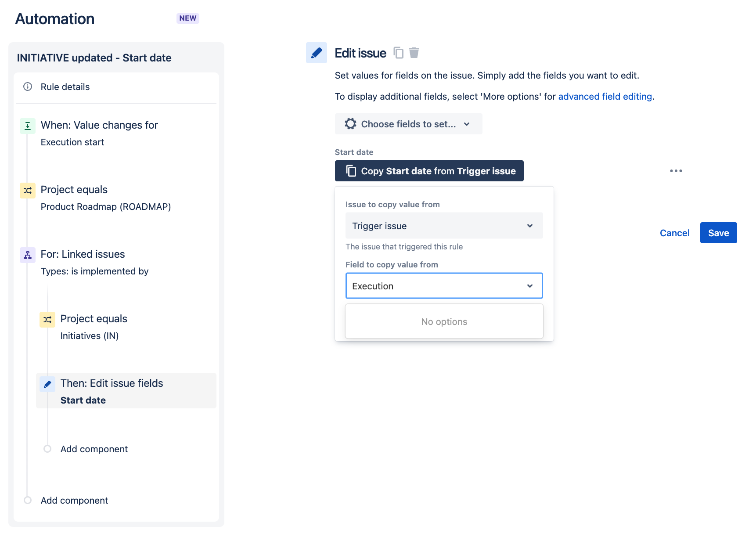The width and height of the screenshot is (756, 548).
Task: Open the three-dot more options menu
Action: (676, 171)
